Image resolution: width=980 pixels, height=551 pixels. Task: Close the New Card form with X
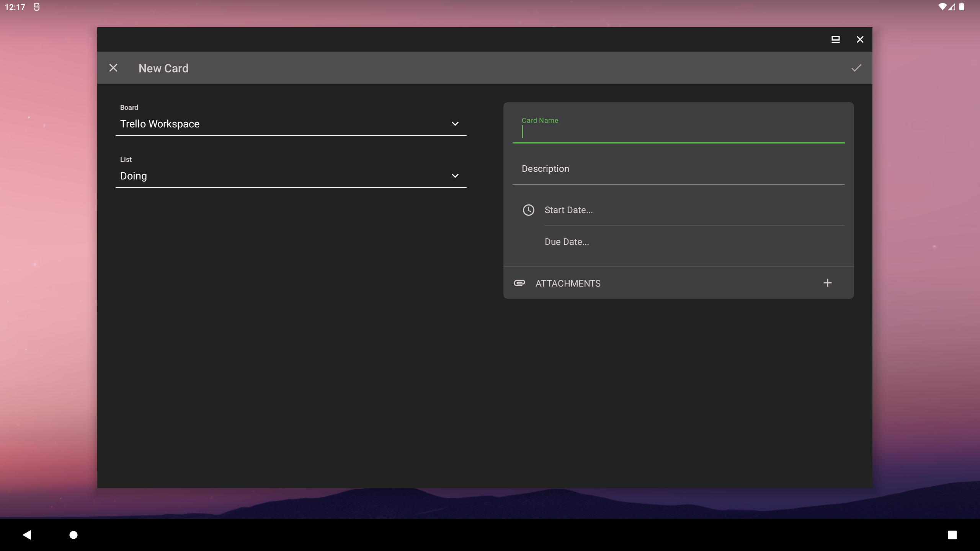113,68
